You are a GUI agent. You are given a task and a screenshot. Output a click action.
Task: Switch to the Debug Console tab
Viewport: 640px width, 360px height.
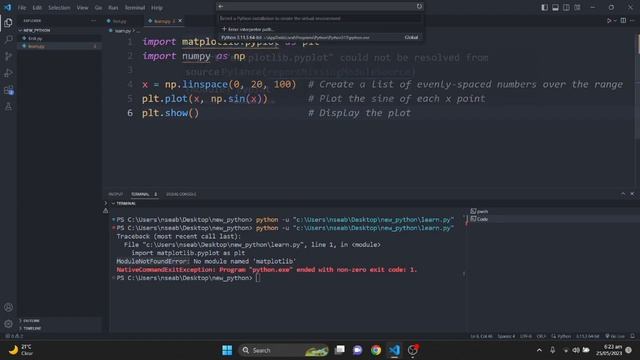pyautogui.click(x=181, y=194)
